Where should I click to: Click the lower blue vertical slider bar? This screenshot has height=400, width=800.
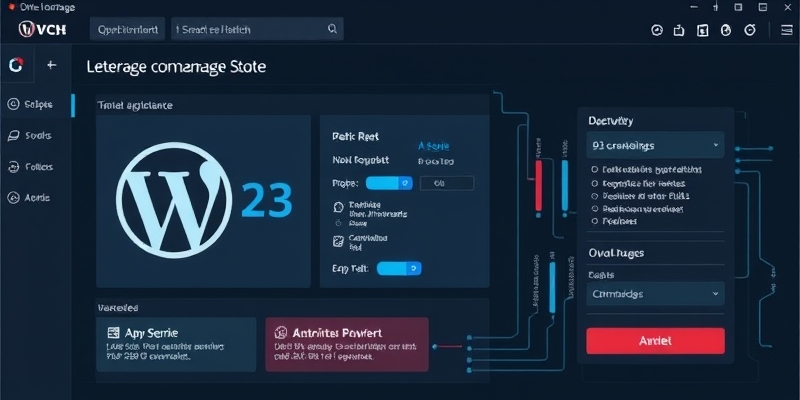[x=552, y=287]
